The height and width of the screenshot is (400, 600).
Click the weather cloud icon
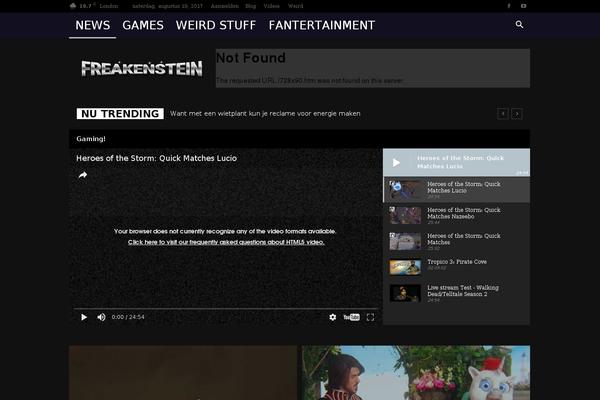click(73, 6)
